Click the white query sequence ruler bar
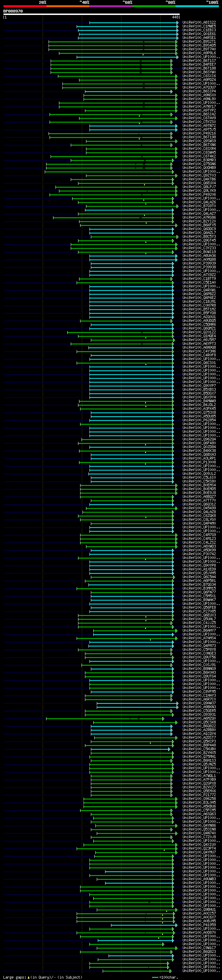222x980 pixels. [92, 14]
